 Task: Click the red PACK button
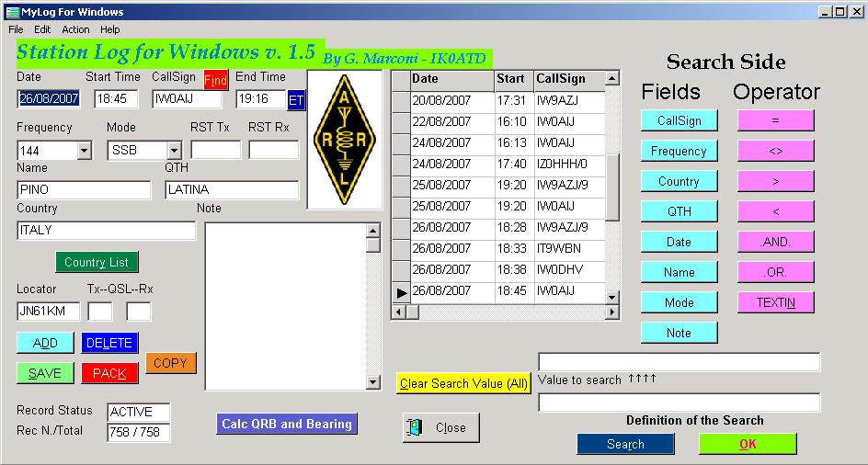109,373
